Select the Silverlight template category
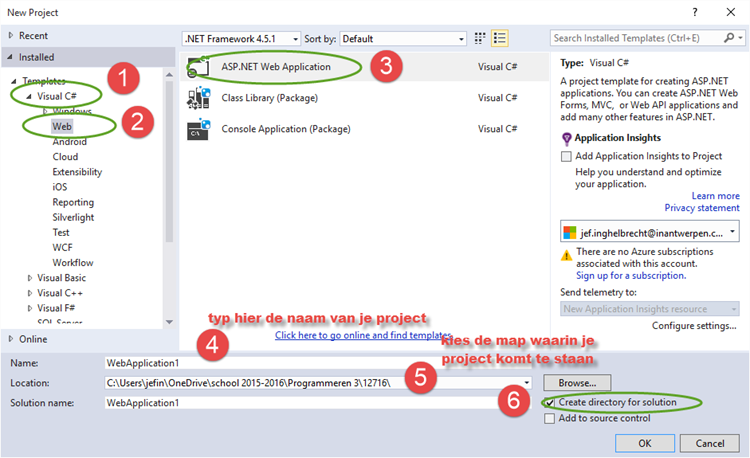The width and height of the screenshot is (750, 458). pos(73,218)
